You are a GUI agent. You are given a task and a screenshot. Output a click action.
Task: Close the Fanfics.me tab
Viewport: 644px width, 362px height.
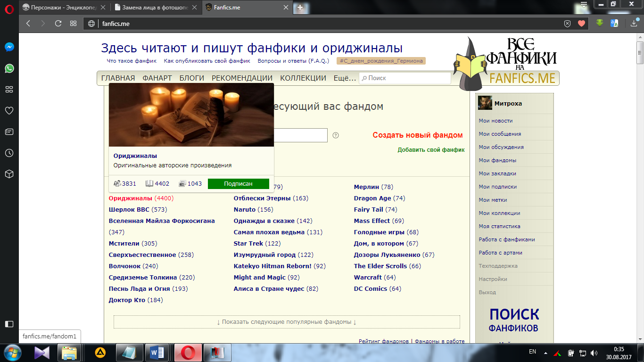(x=286, y=8)
